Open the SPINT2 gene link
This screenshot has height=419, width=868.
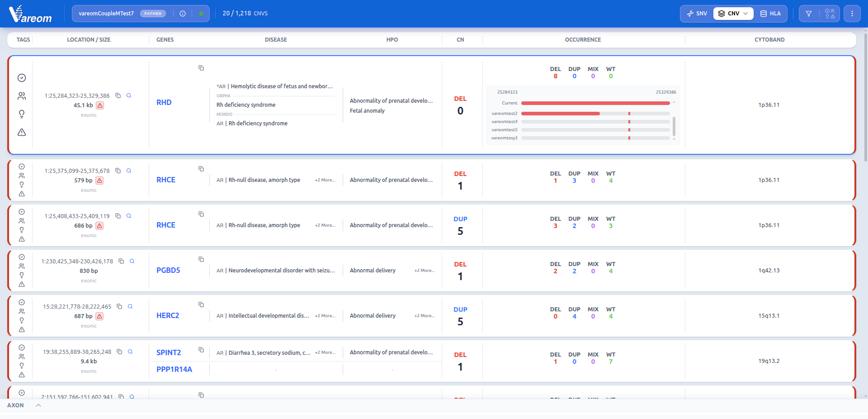pos(169,352)
